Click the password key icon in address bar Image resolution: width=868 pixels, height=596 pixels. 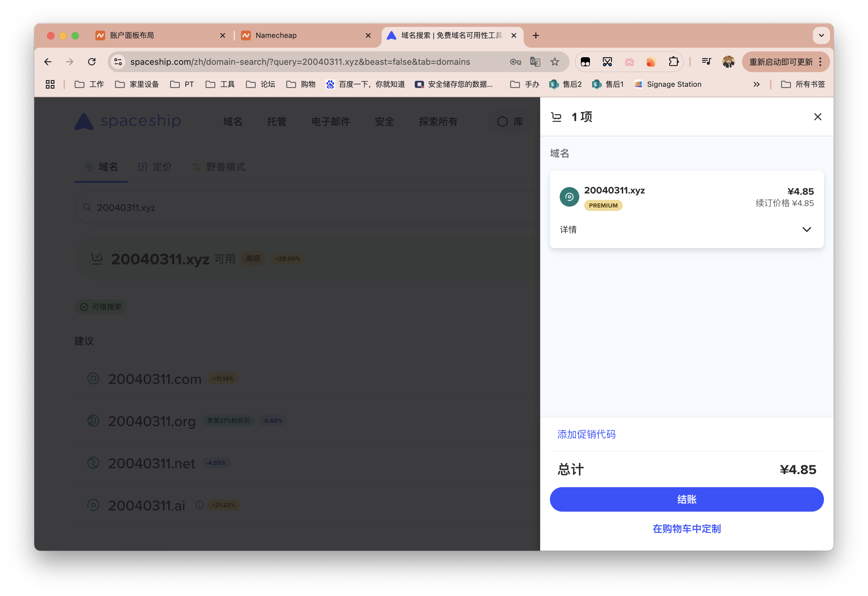(515, 62)
